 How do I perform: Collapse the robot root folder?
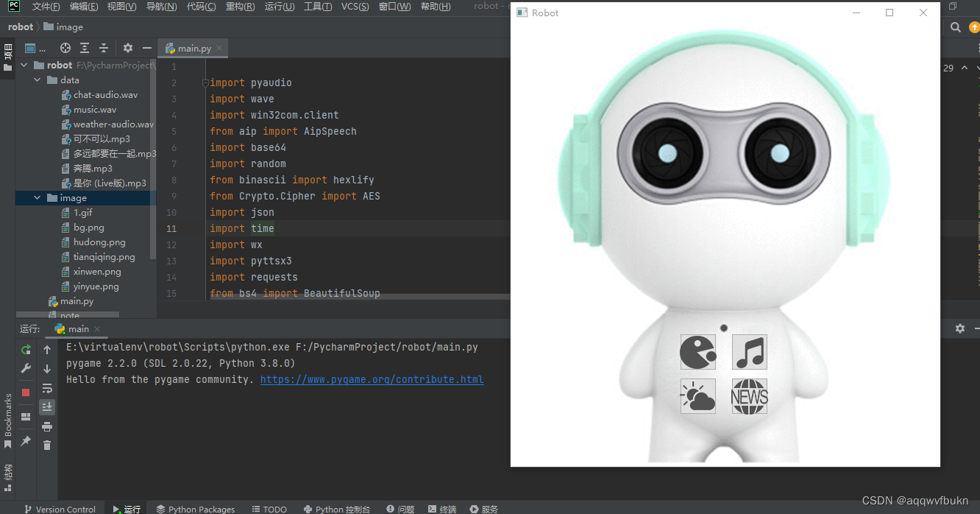coord(24,66)
